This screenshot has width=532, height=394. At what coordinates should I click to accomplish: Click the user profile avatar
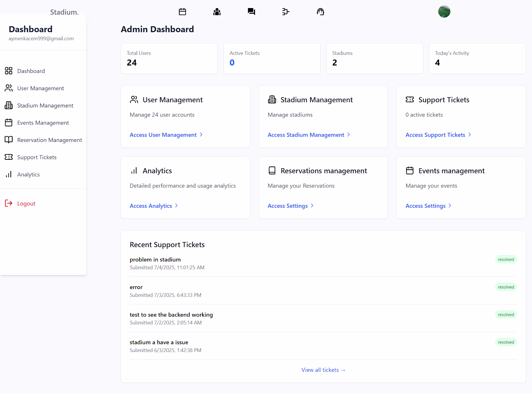pyautogui.click(x=444, y=12)
